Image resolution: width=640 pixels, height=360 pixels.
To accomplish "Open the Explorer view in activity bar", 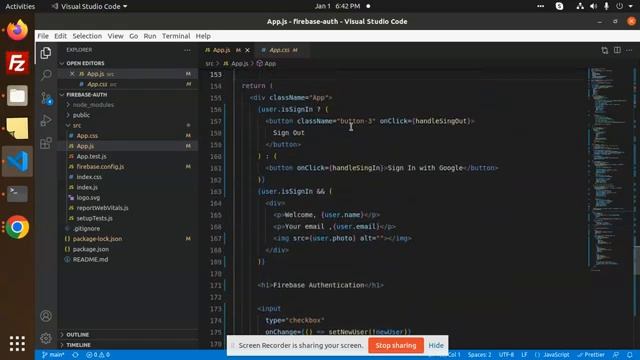I will click(46, 53).
